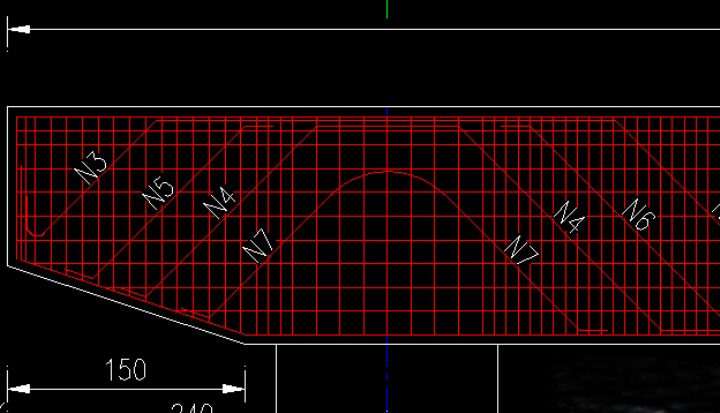Pick the crest of the red arch curve
720x413 pixels.
pos(387,172)
